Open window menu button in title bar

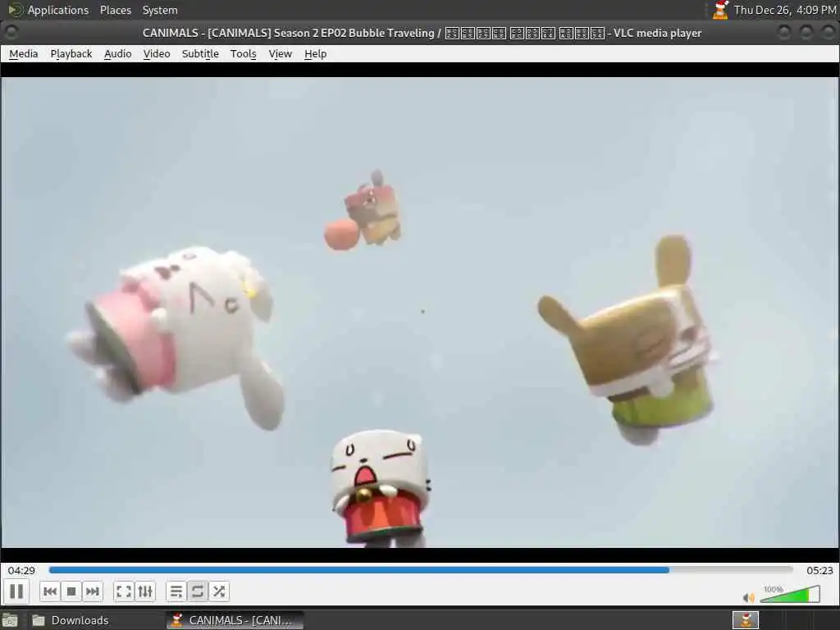pos(11,33)
